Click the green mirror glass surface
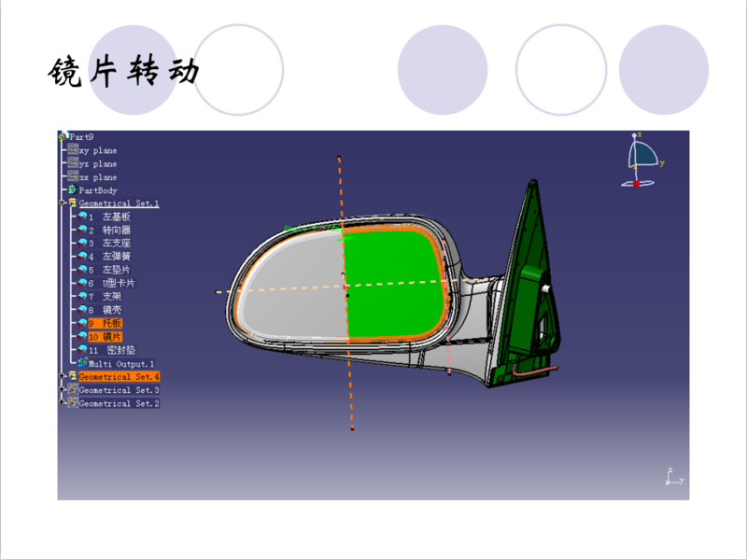 [x=392, y=280]
